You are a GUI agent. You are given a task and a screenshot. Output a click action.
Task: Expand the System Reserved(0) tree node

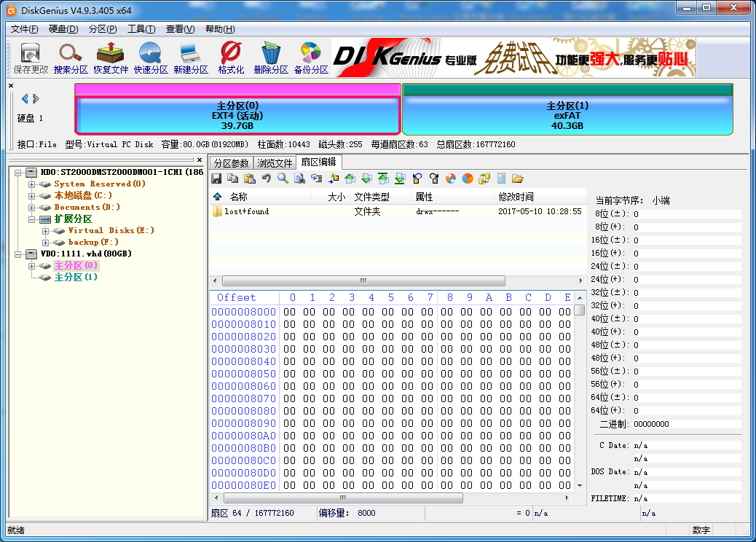click(x=31, y=184)
